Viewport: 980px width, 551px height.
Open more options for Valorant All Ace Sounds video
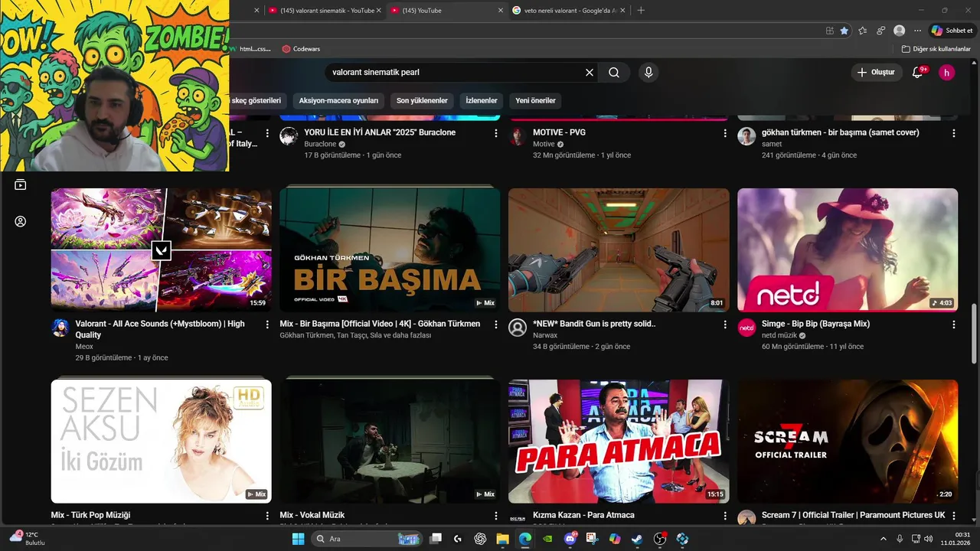267,324
